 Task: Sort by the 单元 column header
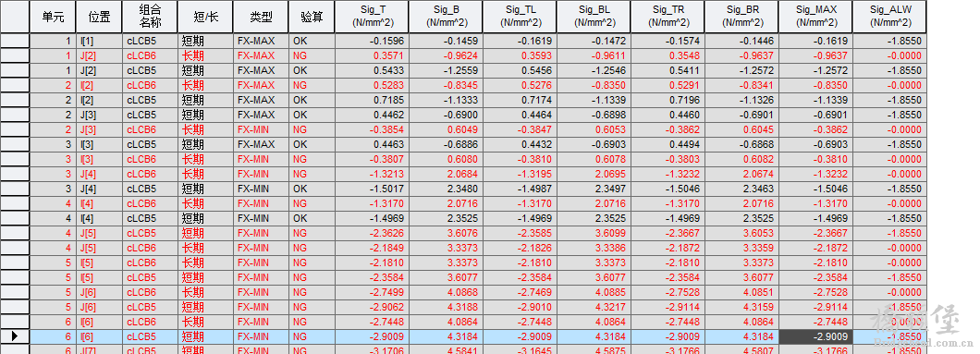pyautogui.click(x=53, y=17)
